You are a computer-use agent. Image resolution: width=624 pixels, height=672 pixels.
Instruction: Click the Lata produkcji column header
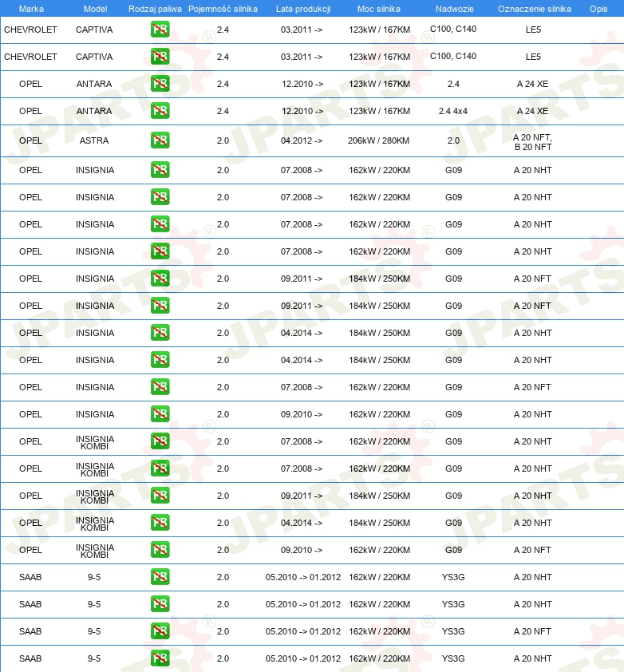(x=303, y=9)
